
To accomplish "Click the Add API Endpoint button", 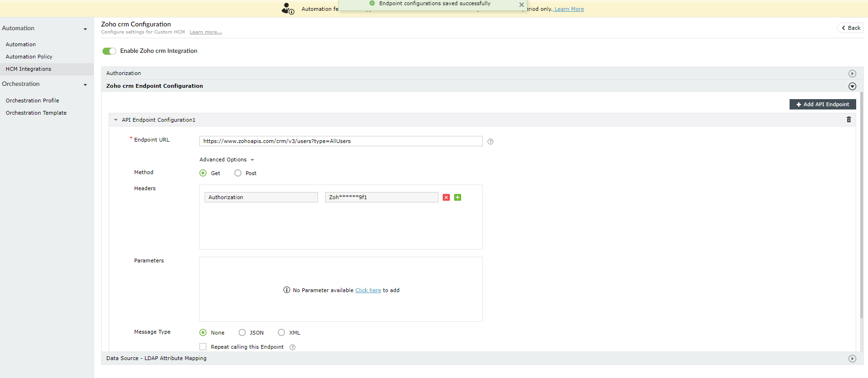I will (x=823, y=104).
